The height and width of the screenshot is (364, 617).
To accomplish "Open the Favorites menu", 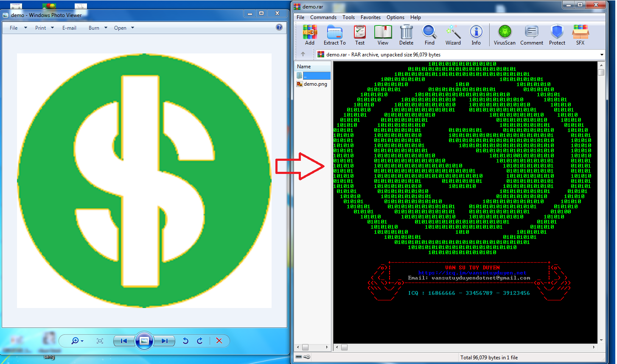I will [371, 17].
